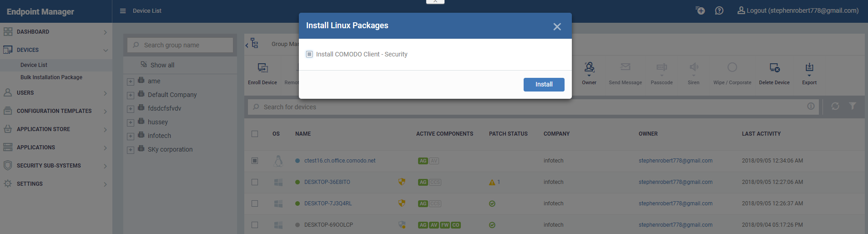The height and width of the screenshot is (234, 868).
Task: Click the refresh device list icon
Action: pyautogui.click(x=835, y=106)
